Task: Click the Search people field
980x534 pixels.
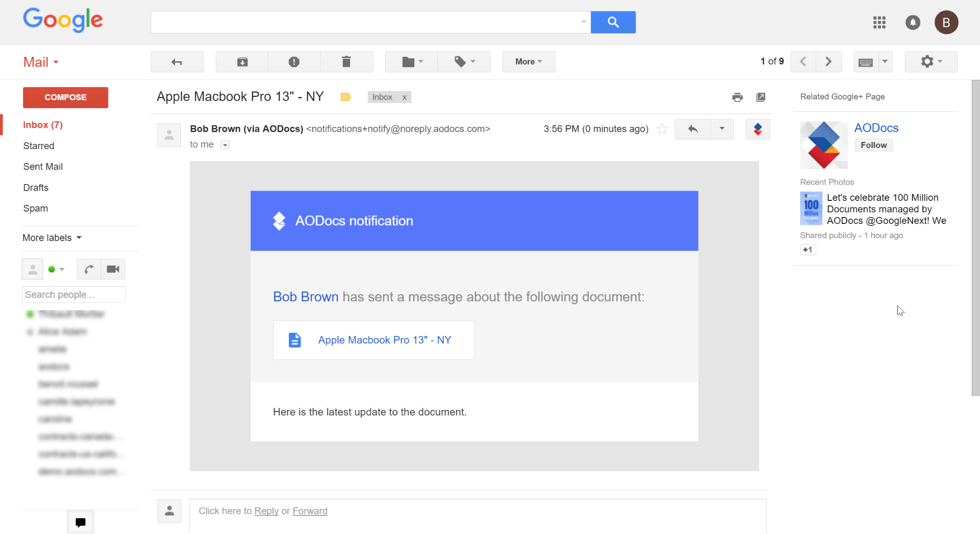Action: point(74,294)
